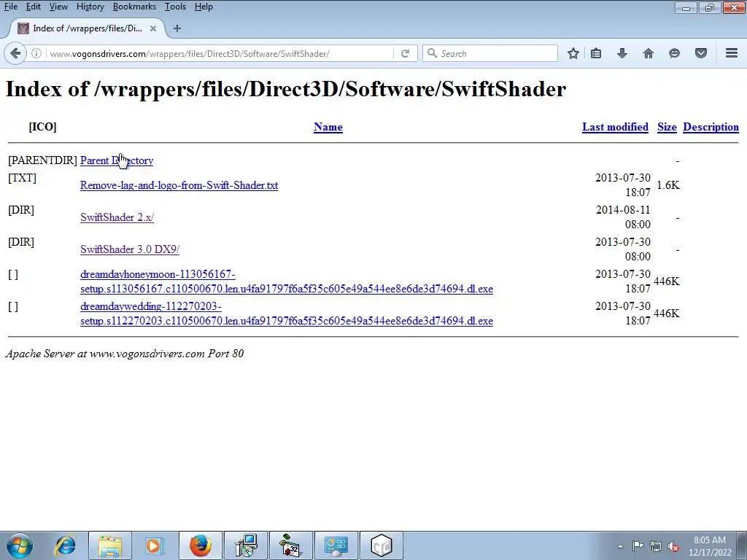Screen dimensions: 747x560
Task: Open the Downloads arrow icon
Action: 622,53
